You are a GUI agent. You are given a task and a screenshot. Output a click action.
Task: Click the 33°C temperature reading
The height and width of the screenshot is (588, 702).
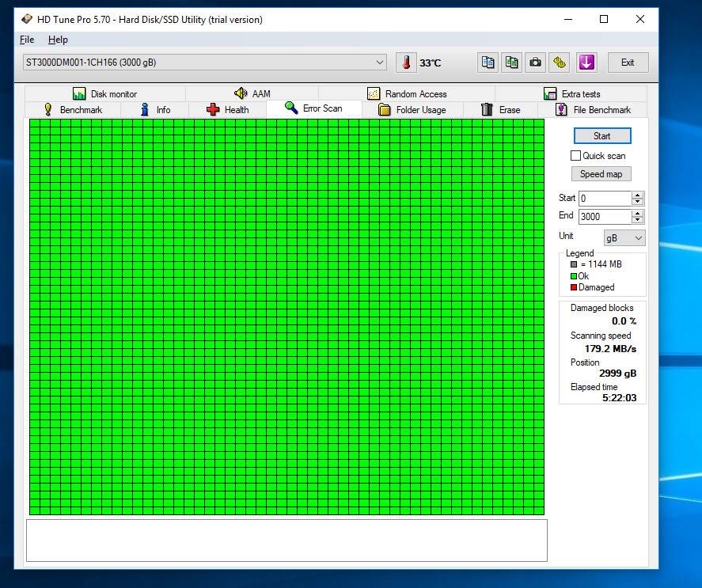coord(431,63)
